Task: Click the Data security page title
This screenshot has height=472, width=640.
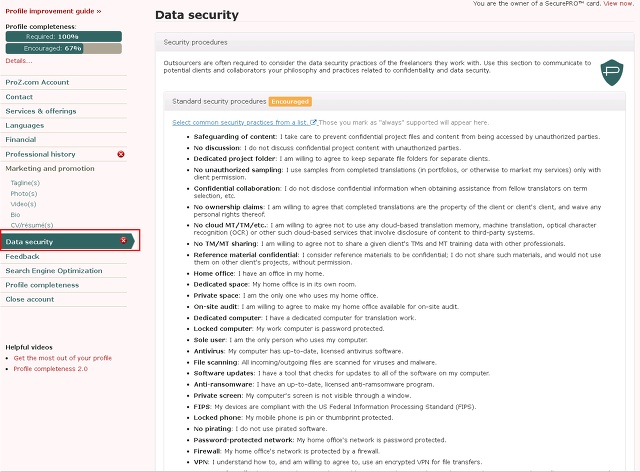Action: [x=197, y=15]
